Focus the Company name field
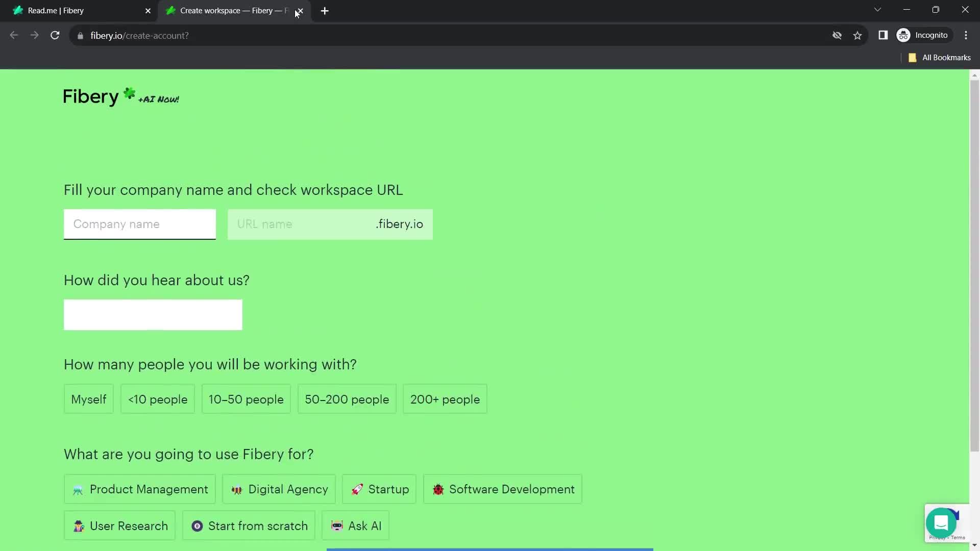 [x=140, y=224]
